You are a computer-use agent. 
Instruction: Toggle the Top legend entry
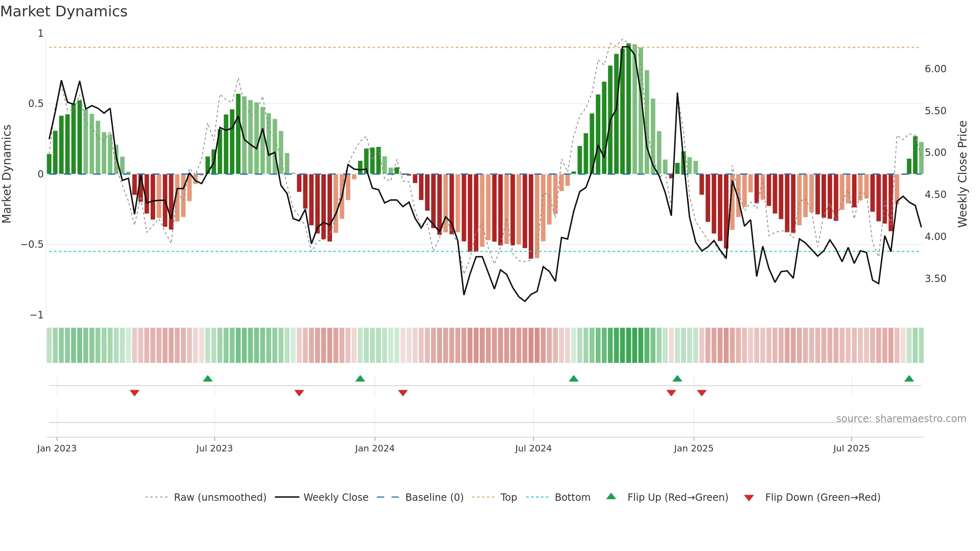pos(494,497)
